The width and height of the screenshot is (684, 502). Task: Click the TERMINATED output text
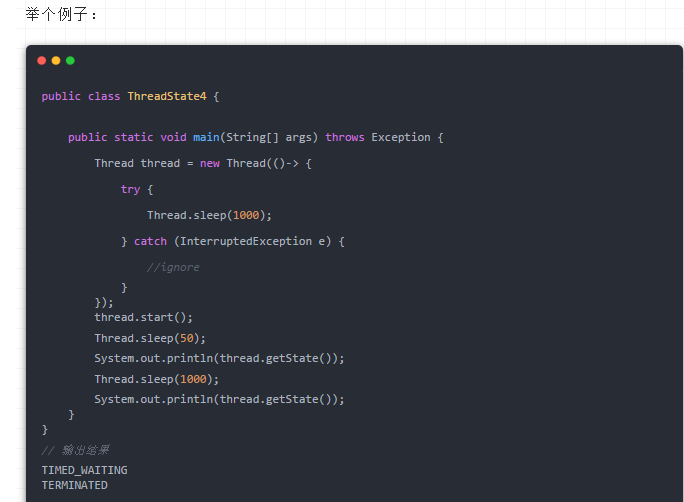pyautogui.click(x=75, y=485)
